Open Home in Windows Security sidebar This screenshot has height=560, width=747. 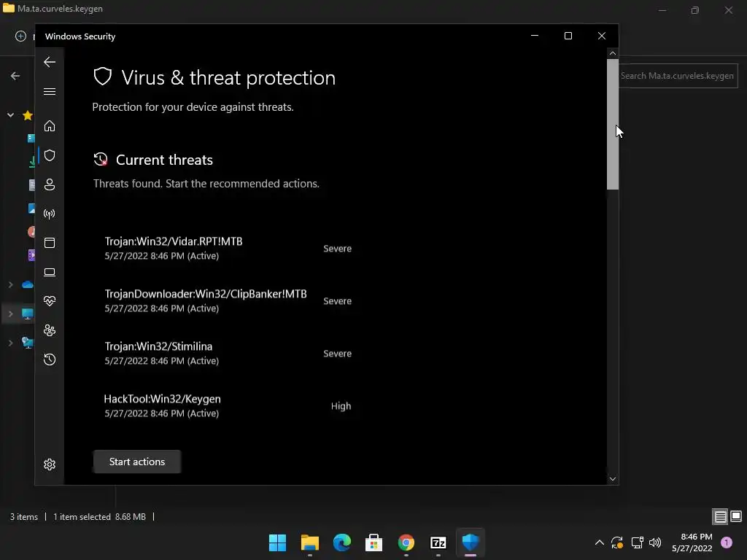[50, 126]
